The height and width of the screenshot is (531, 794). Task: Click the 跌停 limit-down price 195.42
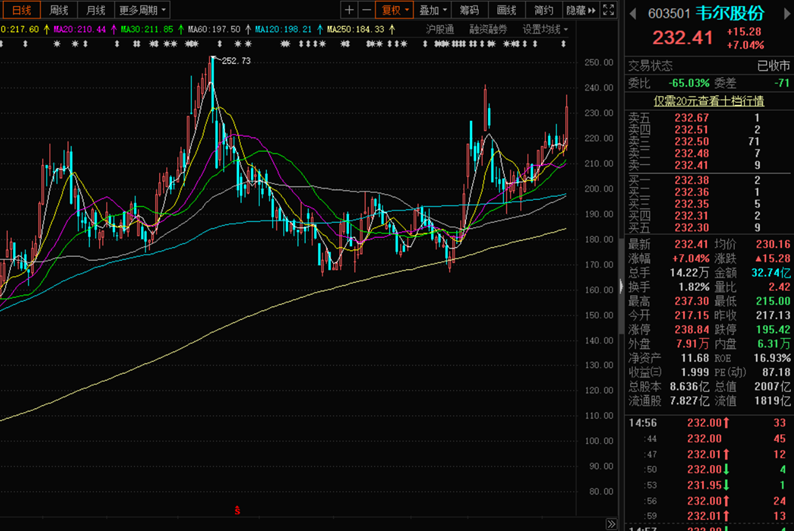773,330
